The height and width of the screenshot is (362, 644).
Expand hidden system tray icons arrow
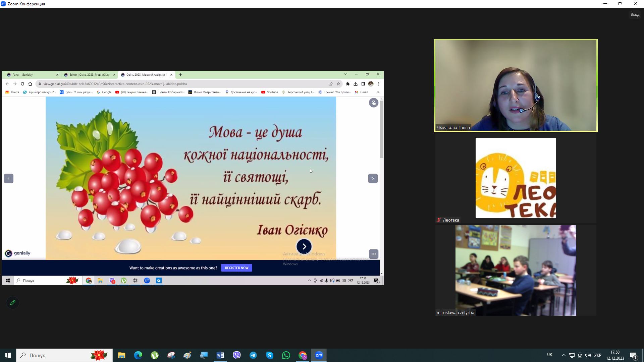tap(563, 355)
